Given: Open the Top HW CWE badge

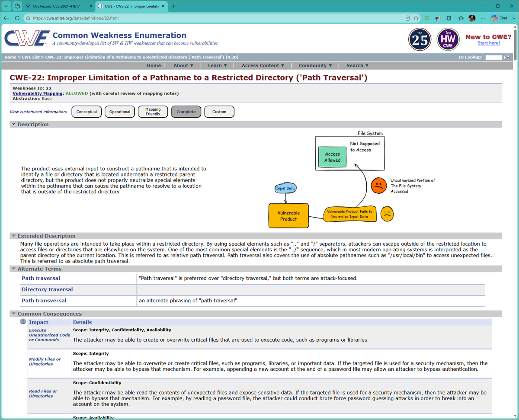Looking at the screenshot, I should (448, 39).
